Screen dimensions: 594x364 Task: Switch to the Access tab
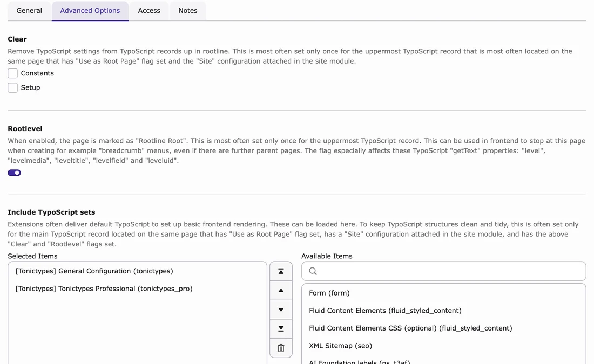point(149,11)
